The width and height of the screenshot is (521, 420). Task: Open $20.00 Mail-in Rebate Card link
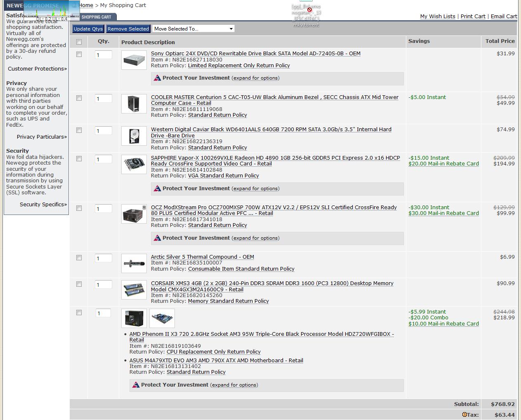[x=443, y=164]
